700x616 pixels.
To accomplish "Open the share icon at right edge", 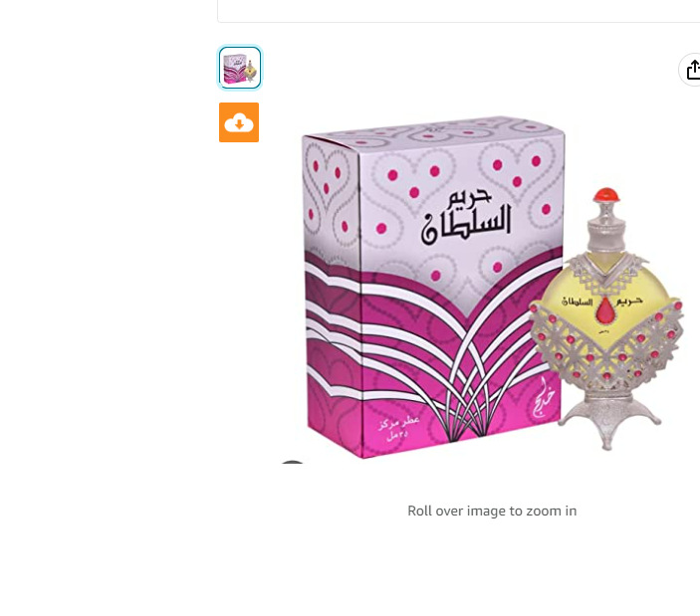I will pos(691,70).
